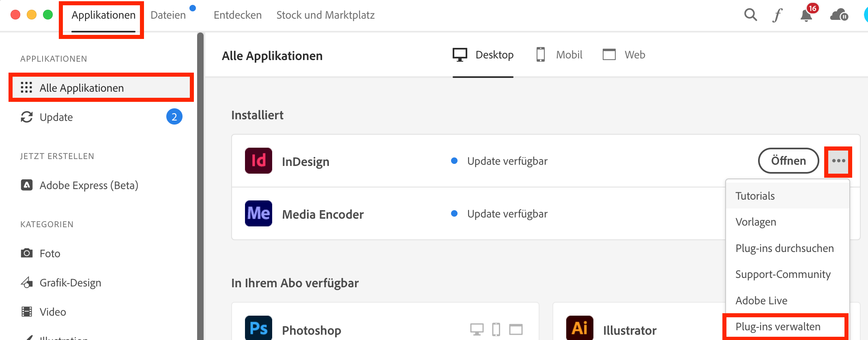This screenshot has height=340, width=868.
Task: Click the InDesign app icon
Action: 258,161
